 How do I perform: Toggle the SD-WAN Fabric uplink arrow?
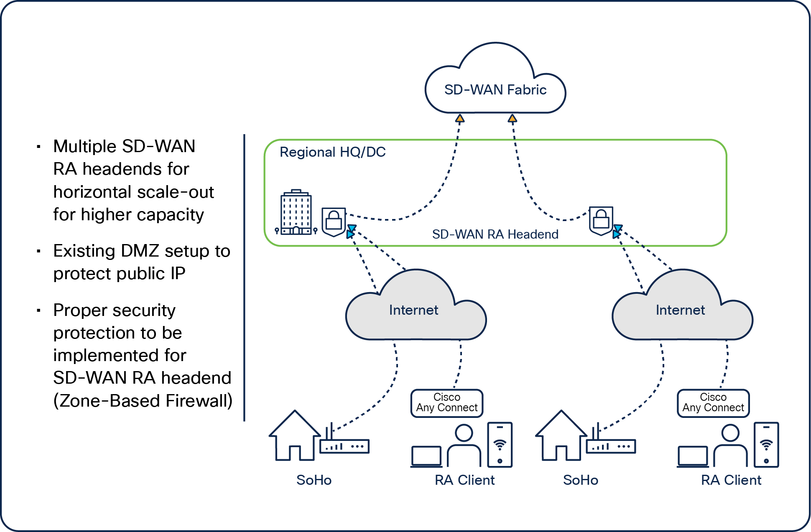[x=455, y=115]
